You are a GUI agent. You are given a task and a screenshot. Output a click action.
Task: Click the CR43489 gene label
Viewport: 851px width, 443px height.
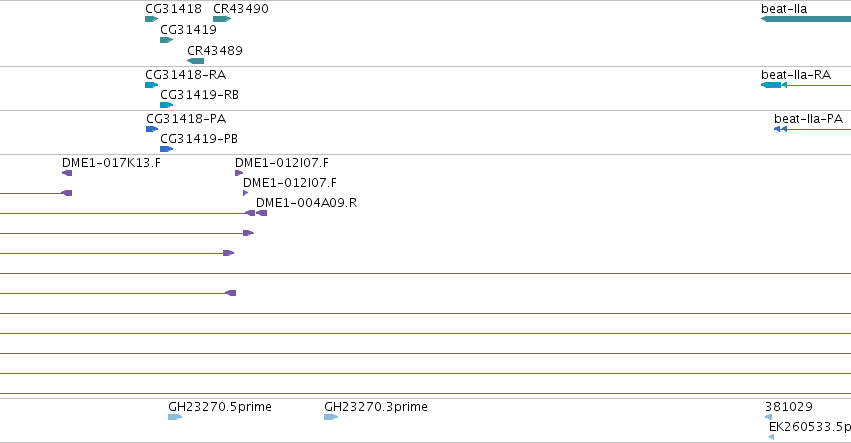[215, 50]
